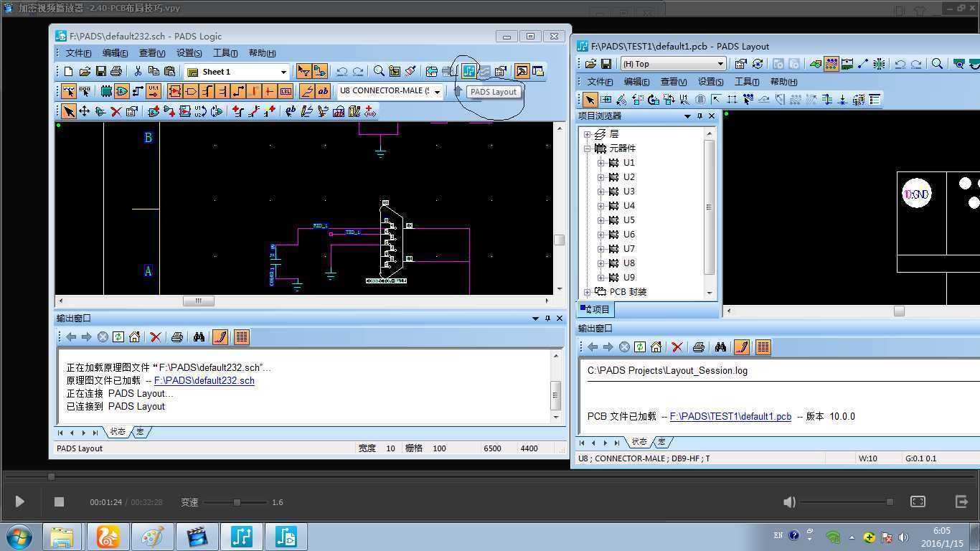Open F:\PADS\default232.sch link
The image size is (980, 551).
[x=204, y=380]
